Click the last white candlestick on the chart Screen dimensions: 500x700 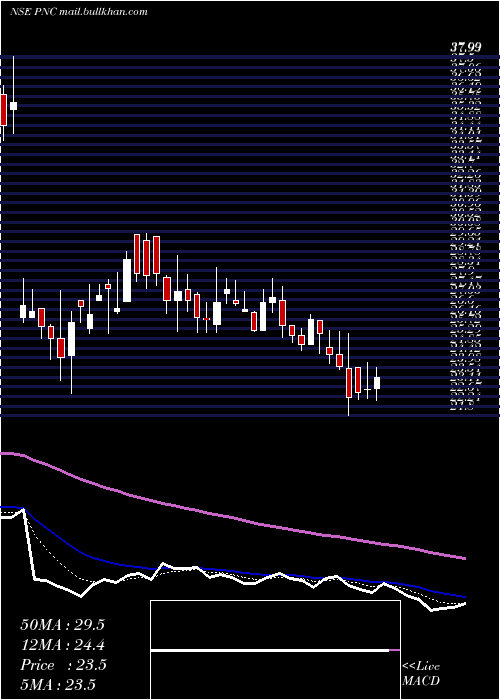pyautogui.click(x=377, y=383)
